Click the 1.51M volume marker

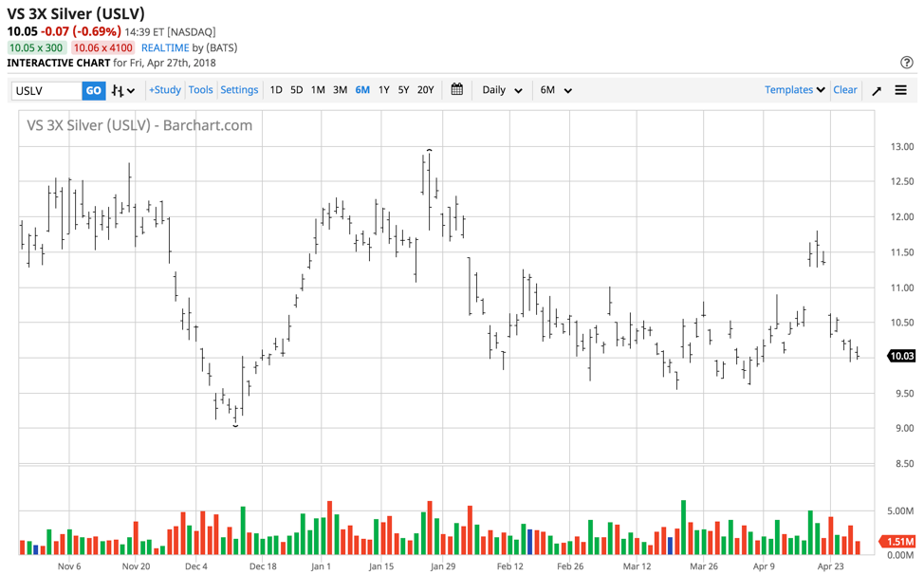click(x=898, y=542)
